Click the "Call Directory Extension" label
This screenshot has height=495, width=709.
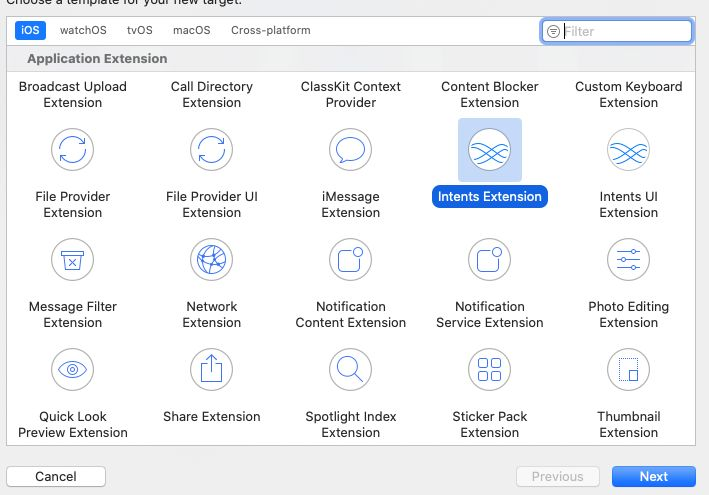coord(212,94)
